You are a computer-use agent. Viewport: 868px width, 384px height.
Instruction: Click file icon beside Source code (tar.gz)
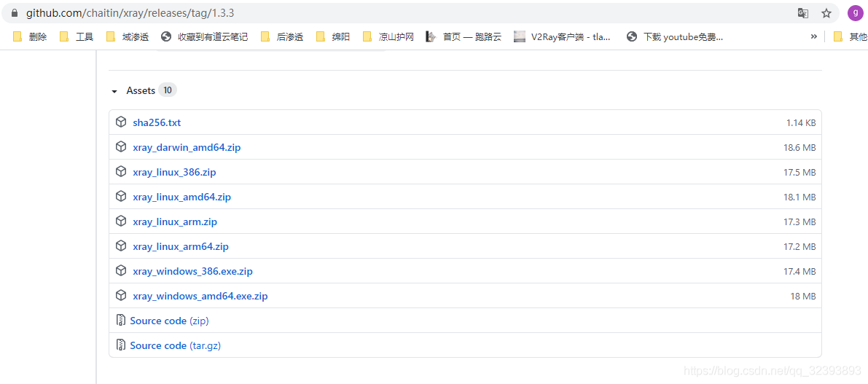click(121, 345)
